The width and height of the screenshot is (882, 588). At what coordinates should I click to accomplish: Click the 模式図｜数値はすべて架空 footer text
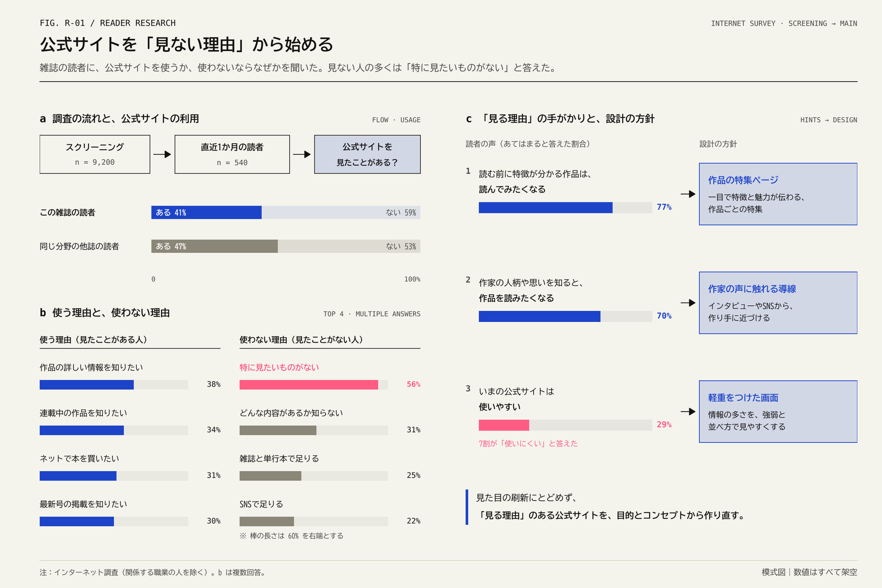tap(809, 572)
